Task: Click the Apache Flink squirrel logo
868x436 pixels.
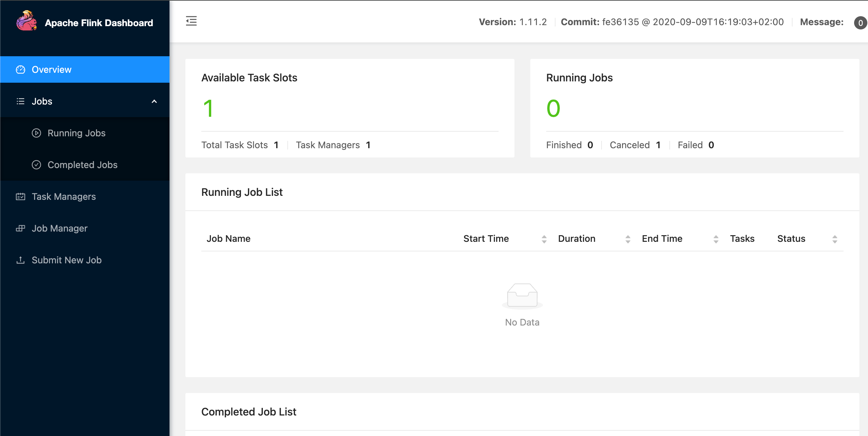Action: coord(26,21)
